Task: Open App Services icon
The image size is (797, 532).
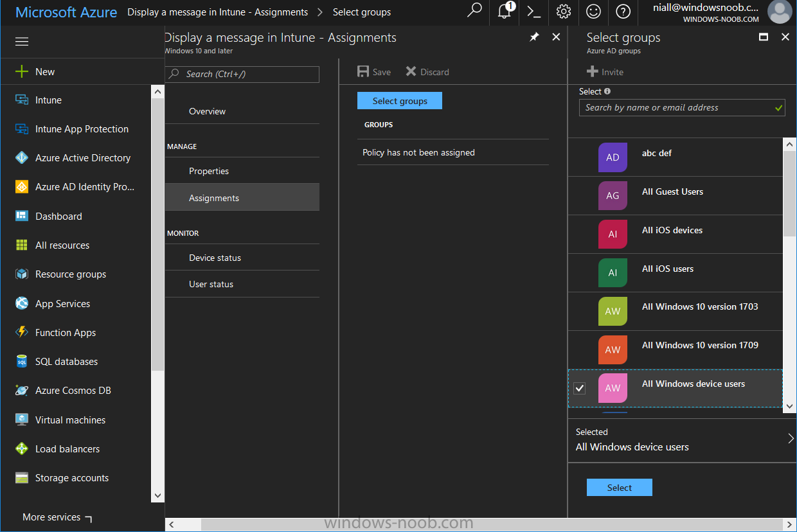Action: (x=22, y=303)
